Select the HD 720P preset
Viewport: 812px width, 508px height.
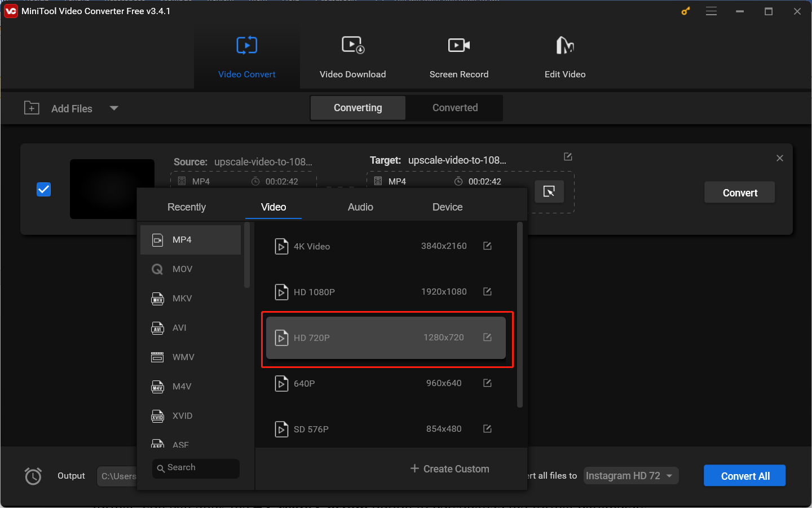(386, 338)
